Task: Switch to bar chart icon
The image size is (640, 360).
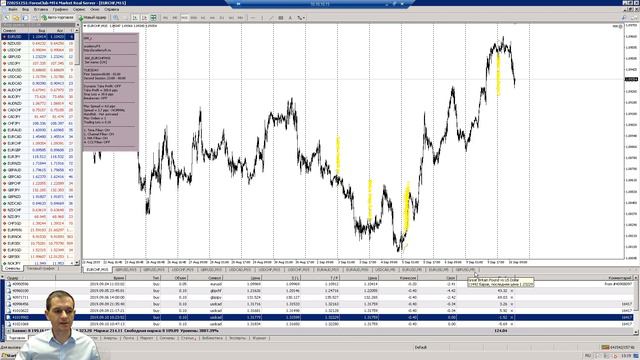Action: [x=135, y=18]
